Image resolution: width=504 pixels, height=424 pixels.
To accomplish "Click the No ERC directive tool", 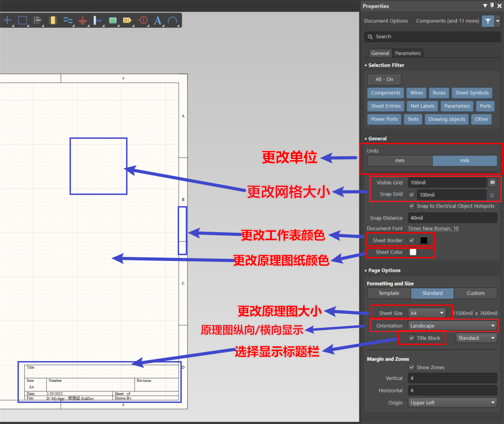I will 143,20.
